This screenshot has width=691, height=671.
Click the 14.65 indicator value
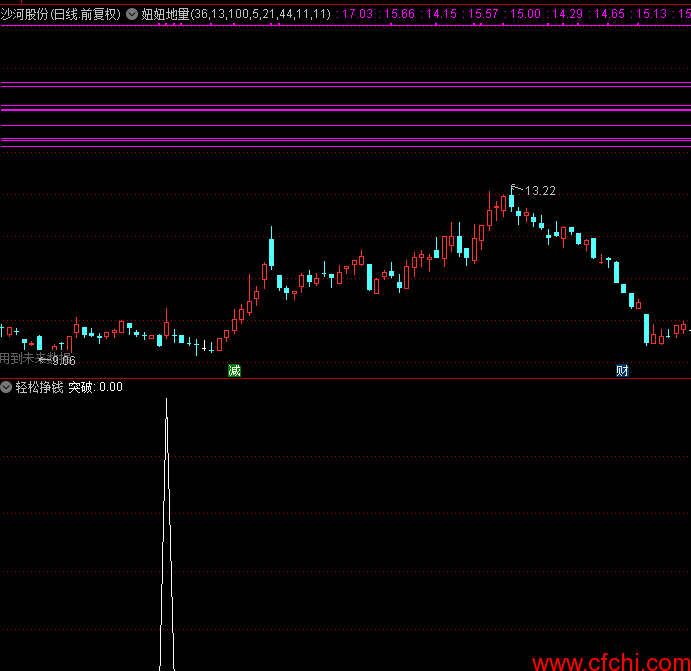point(609,14)
